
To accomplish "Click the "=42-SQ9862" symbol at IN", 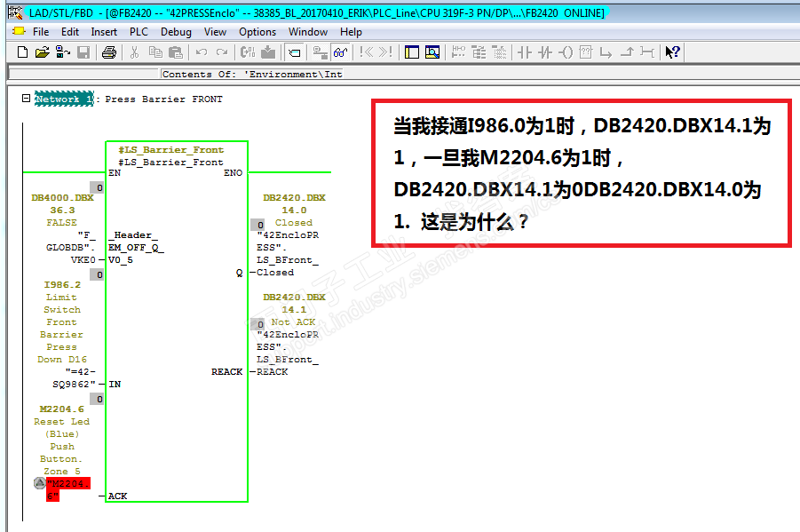I will pos(74,377).
